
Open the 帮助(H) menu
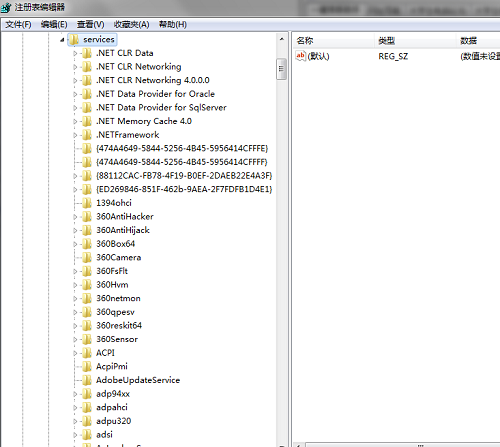(173, 25)
